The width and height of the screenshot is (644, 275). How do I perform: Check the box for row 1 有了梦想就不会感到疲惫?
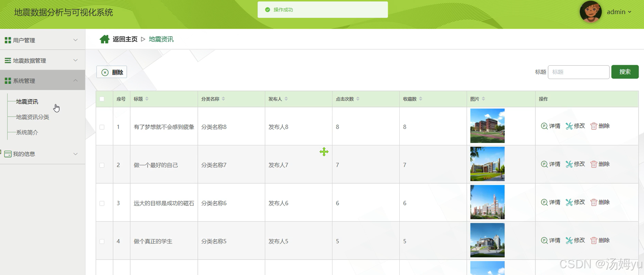click(x=102, y=127)
